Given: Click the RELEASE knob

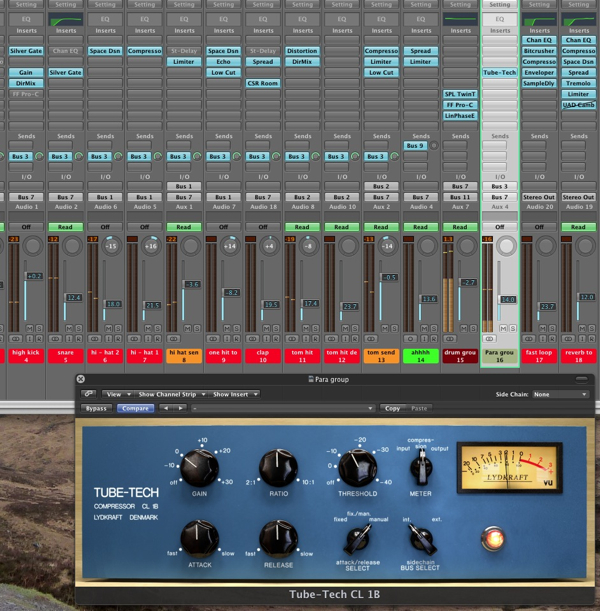Looking at the screenshot, I should click(x=278, y=539).
